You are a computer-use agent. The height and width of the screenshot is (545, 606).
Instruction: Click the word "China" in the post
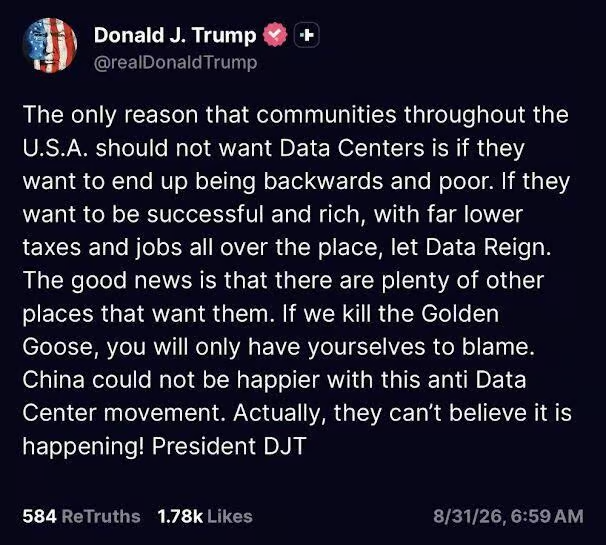[x=53, y=380]
